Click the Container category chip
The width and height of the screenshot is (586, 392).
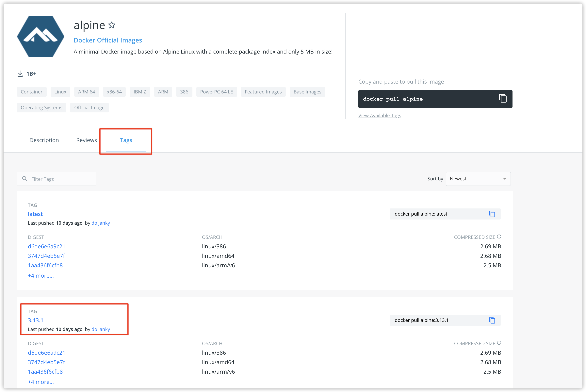[x=31, y=92]
